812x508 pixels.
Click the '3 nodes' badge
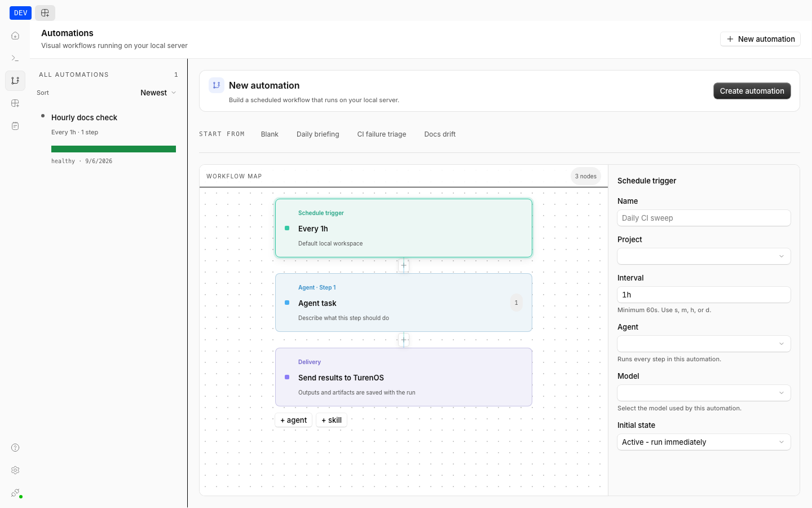point(586,176)
